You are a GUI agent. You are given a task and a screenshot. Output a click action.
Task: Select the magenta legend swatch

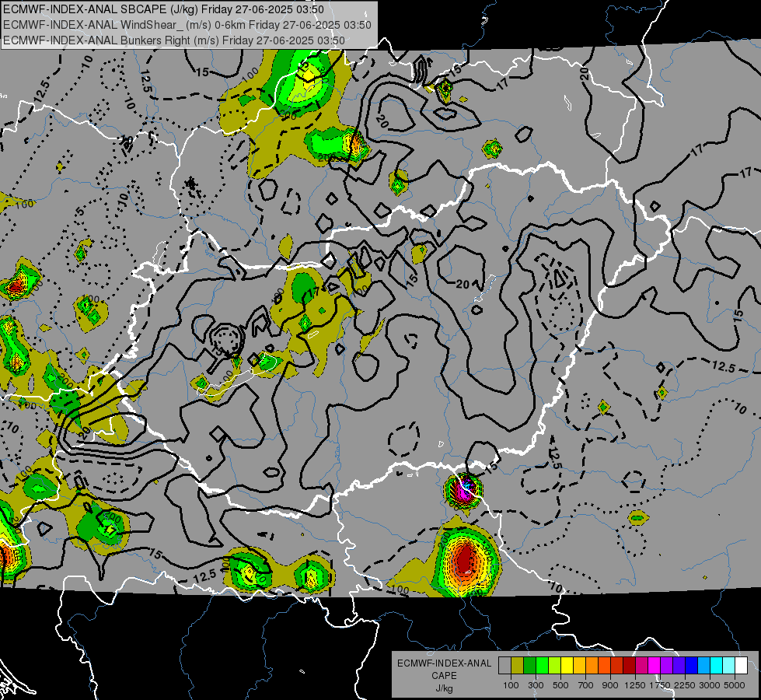[655, 666]
